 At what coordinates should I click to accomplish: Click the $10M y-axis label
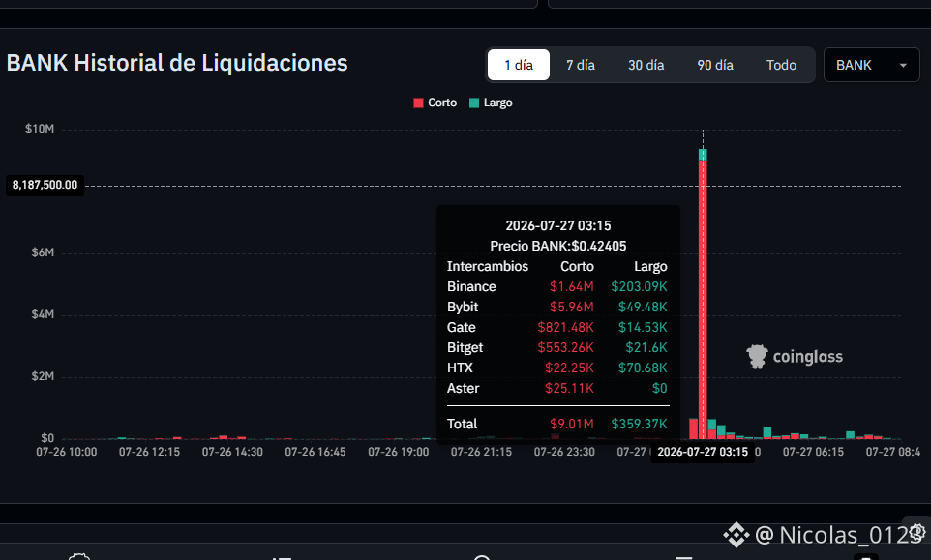coord(39,129)
